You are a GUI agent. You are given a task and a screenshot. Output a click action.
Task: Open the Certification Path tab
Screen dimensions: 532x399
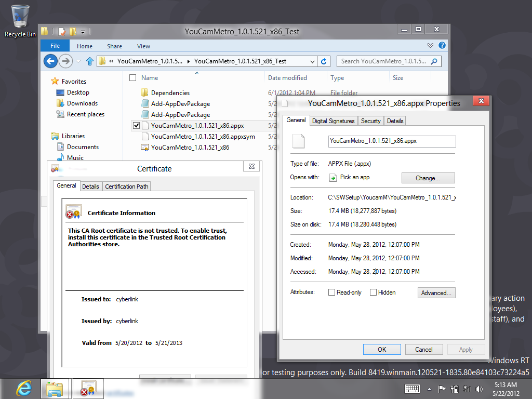[127, 187]
